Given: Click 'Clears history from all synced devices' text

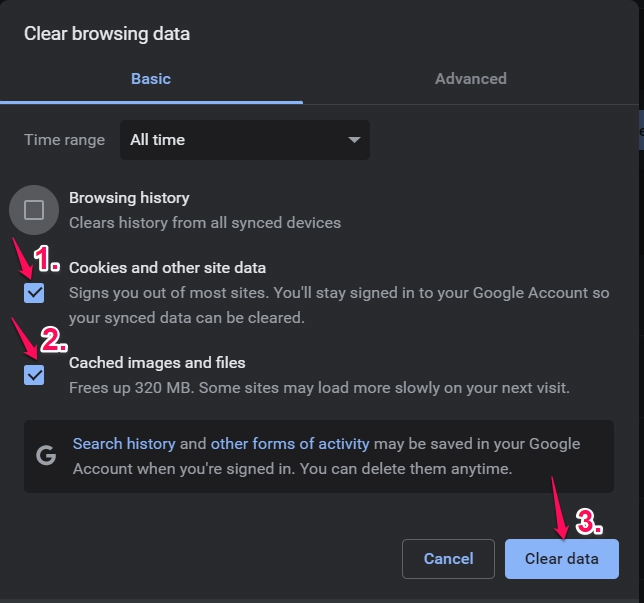Looking at the screenshot, I should (x=205, y=222).
